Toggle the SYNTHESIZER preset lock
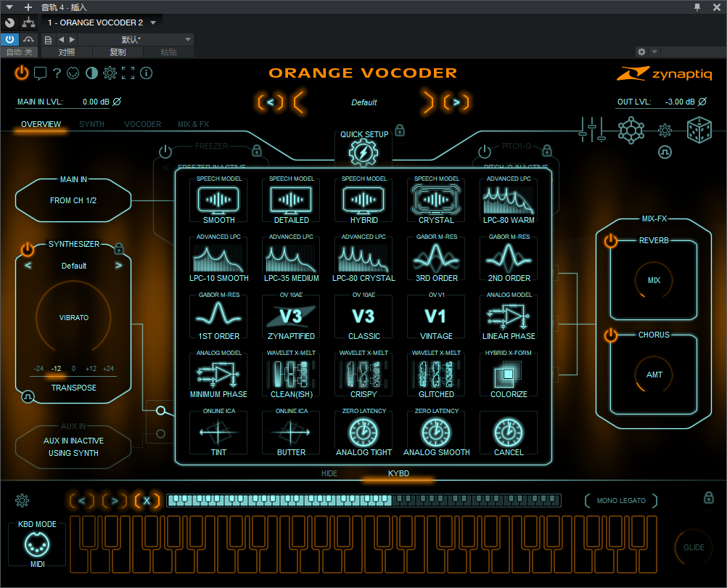 click(x=119, y=248)
